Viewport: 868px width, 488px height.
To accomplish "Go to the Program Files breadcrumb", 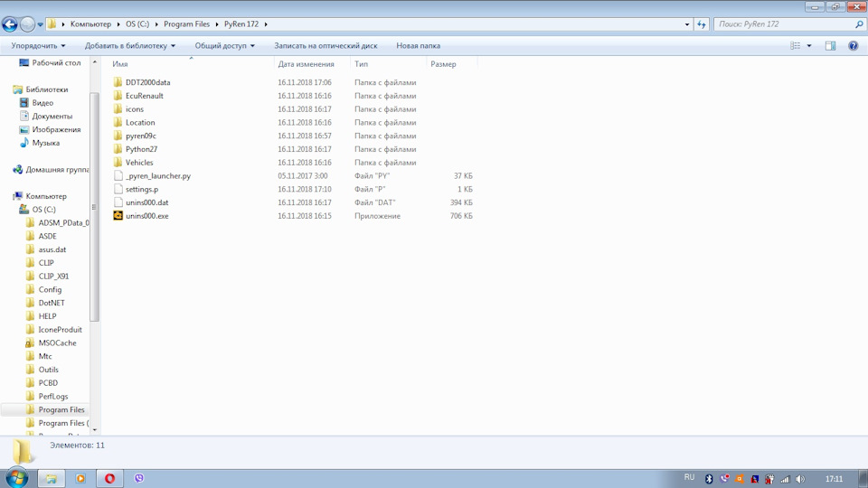I will (186, 24).
